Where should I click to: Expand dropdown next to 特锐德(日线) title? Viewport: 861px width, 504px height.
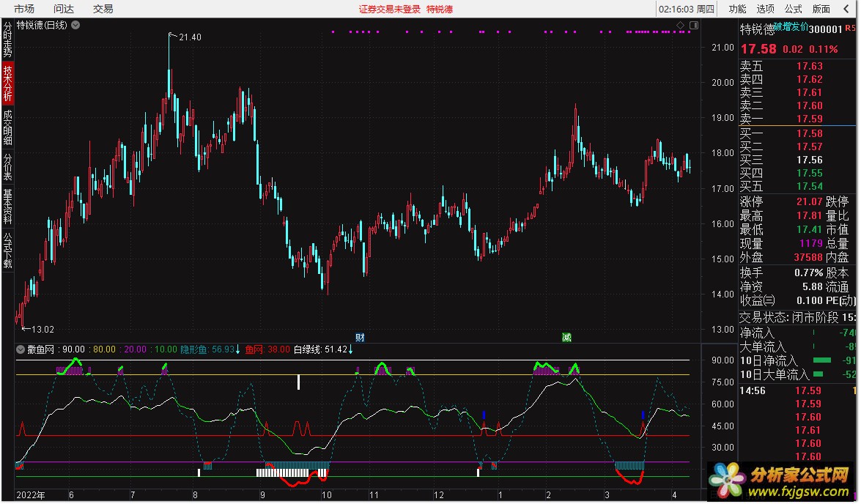coord(75,25)
